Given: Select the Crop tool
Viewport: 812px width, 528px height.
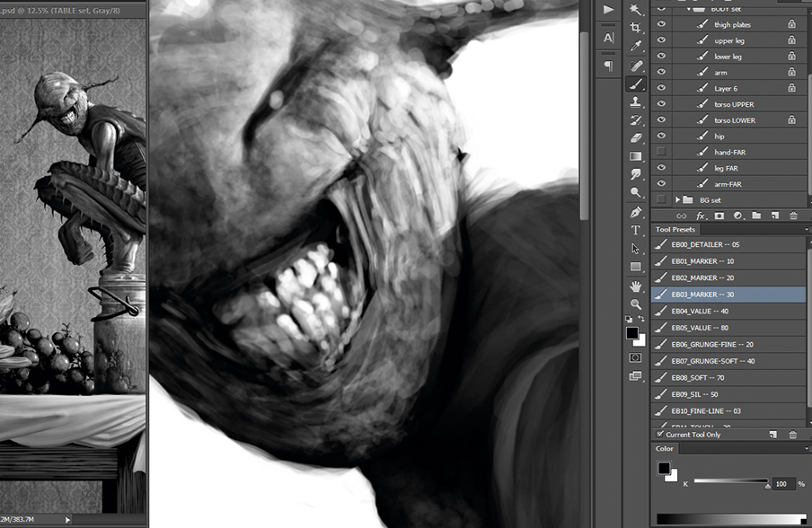Looking at the screenshot, I should point(636,28).
